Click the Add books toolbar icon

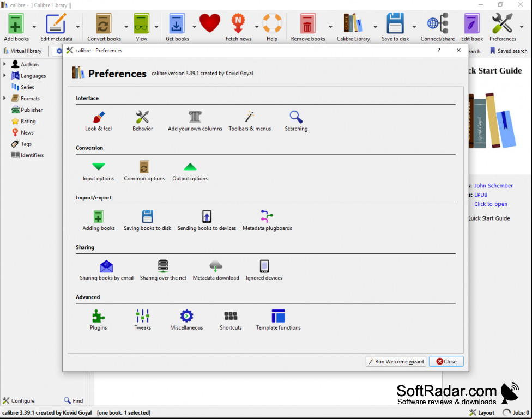click(x=16, y=27)
